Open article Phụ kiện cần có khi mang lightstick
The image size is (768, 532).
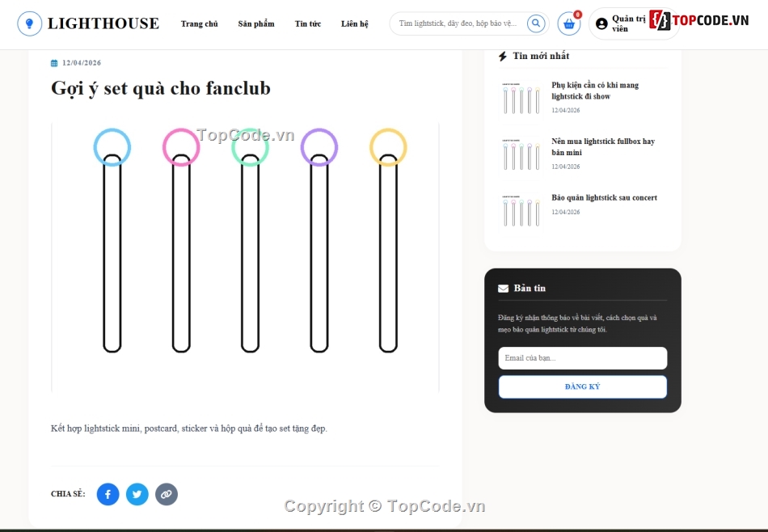point(595,91)
